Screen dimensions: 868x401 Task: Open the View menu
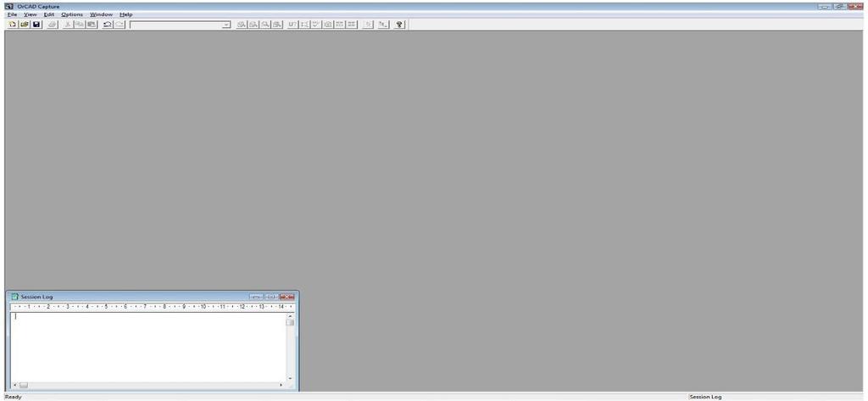31,14
